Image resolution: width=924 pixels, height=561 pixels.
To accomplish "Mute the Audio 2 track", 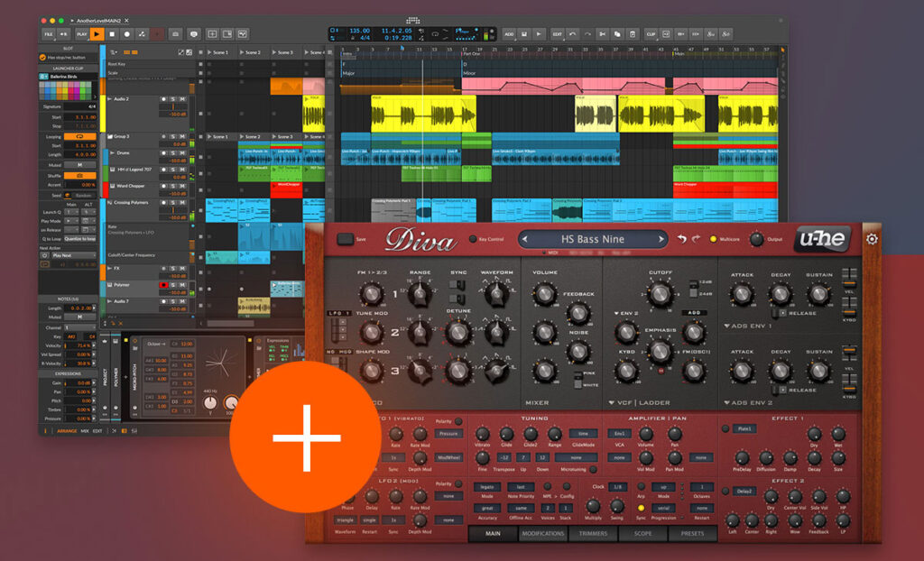I will [x=182, y=99].
